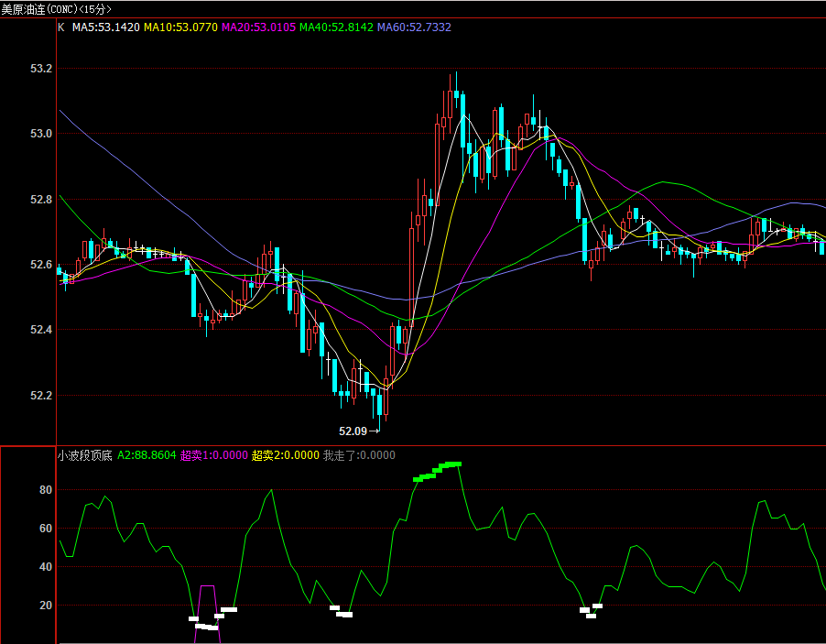Click the chart title 美原油连(CONC)<15分>
The width and height of the screenshot is (826, 644).
(x=57, y=9)
